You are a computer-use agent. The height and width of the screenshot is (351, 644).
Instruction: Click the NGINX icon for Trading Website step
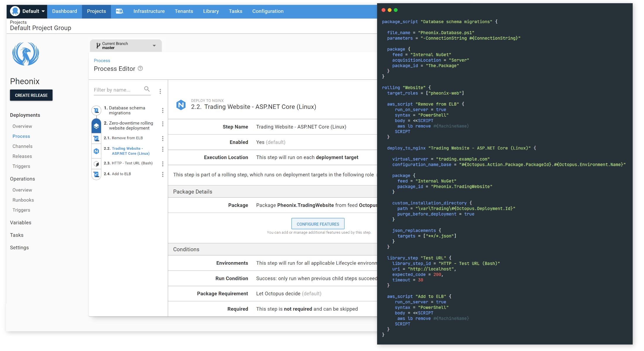(96, 151)
